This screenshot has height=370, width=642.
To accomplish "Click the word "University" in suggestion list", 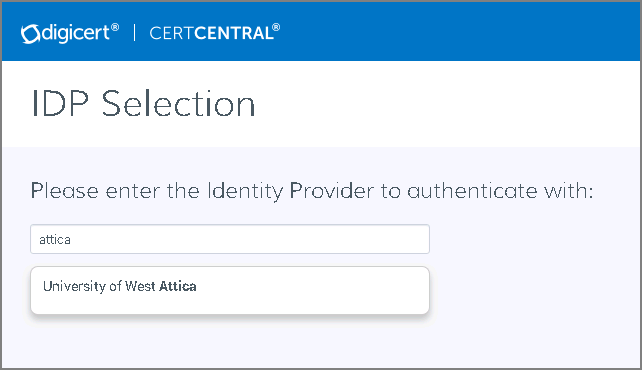I will pos(75,286).
